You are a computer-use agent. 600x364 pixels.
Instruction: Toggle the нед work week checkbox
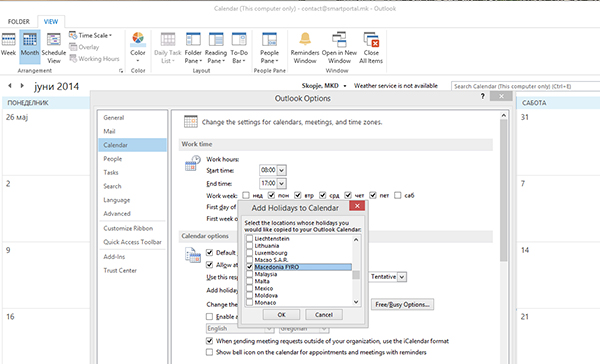click(246, 195)
